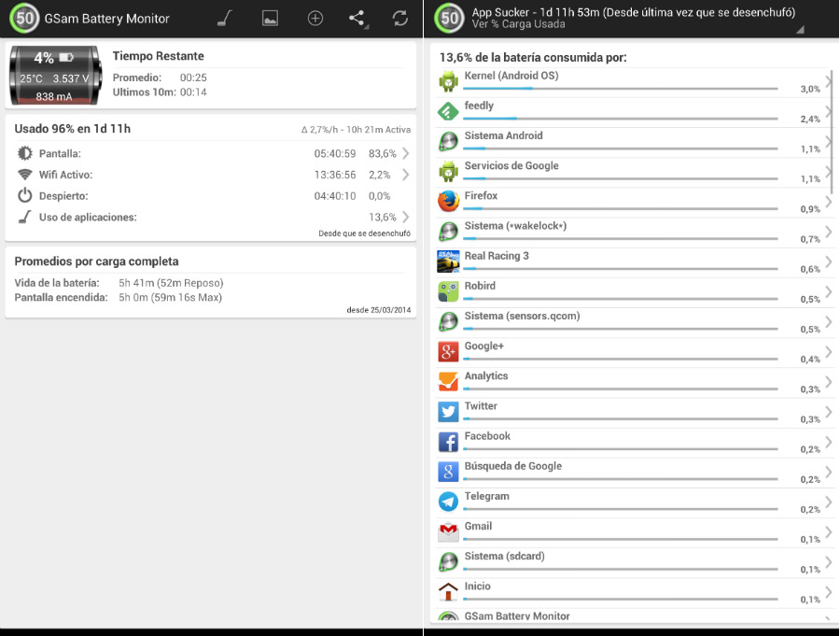Open feedly details chevron
This screenshot has width=840, height=636.
pyautogui.click(x=829, y=111)
